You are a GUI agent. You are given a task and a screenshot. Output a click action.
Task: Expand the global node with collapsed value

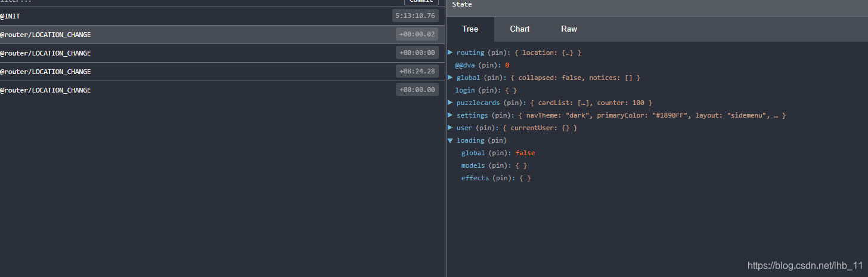coord(451,78)
